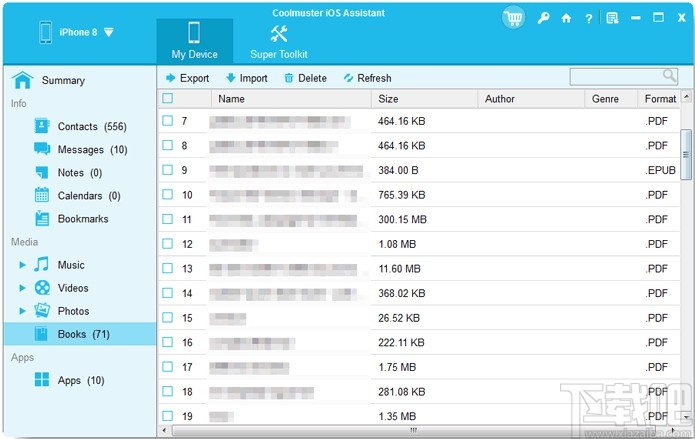695x439 pixels.
Task: Click the key registration icon
Action: coord(543,18)
